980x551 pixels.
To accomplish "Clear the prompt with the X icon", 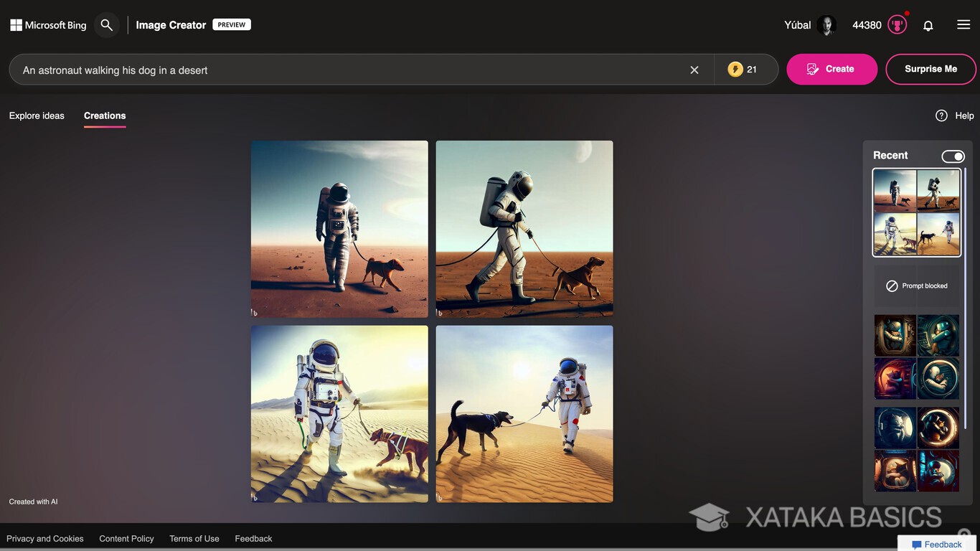I will (694, 70).
